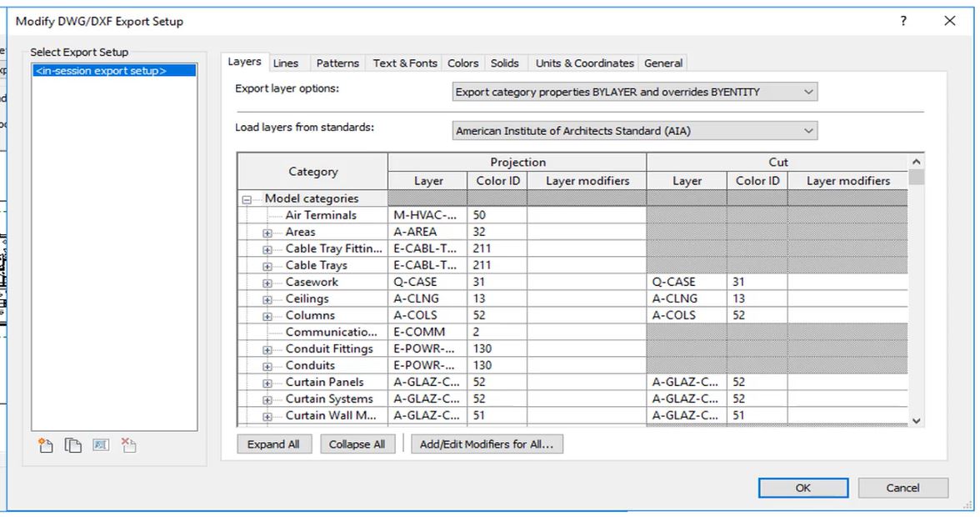The height and width of the screenshot is (517, 980).
Task: Expand the Ceilings category
Action: pos(267,299)
